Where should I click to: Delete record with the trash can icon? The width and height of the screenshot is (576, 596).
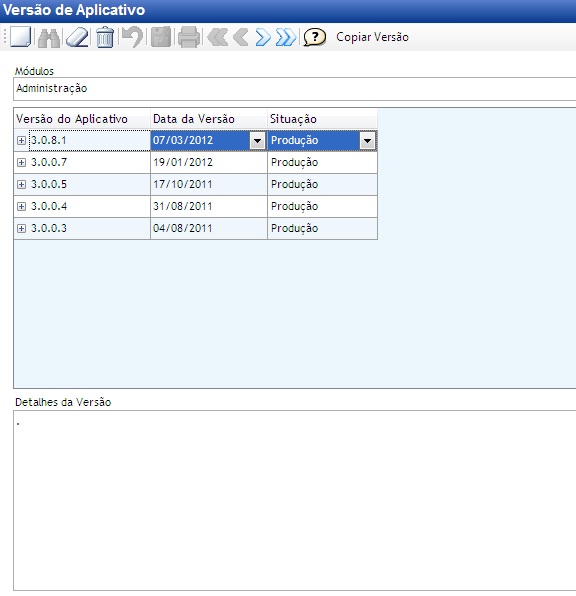pyautogui.click(x=105, y=37)
